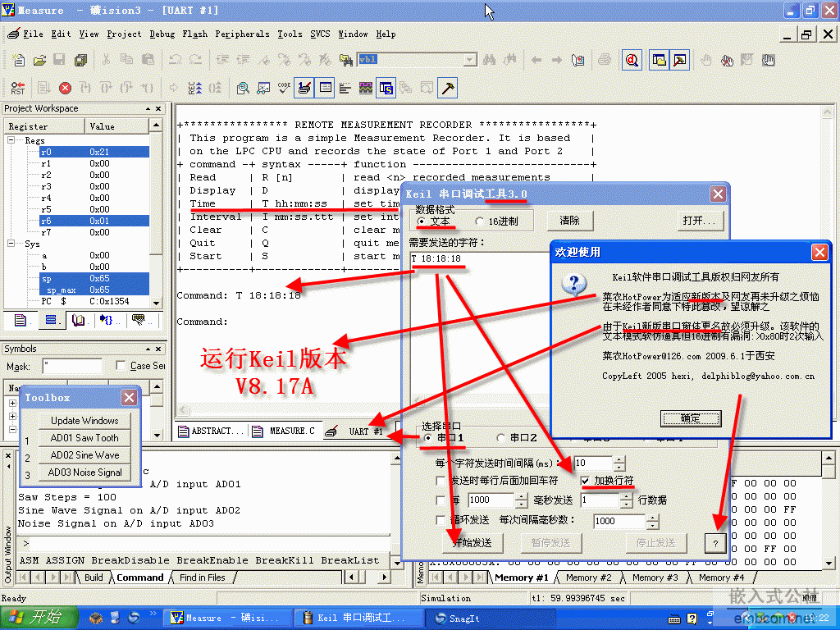Switch to the MEASURE.C editor tab

pyautogui.click(x=285, y=431)
